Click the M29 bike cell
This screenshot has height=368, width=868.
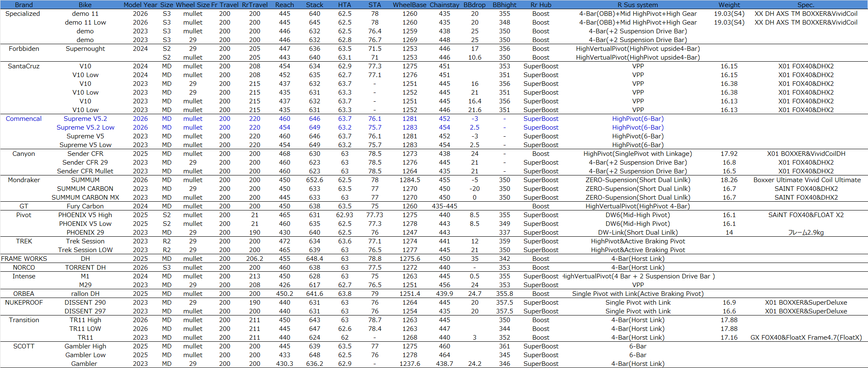[85, 285]
